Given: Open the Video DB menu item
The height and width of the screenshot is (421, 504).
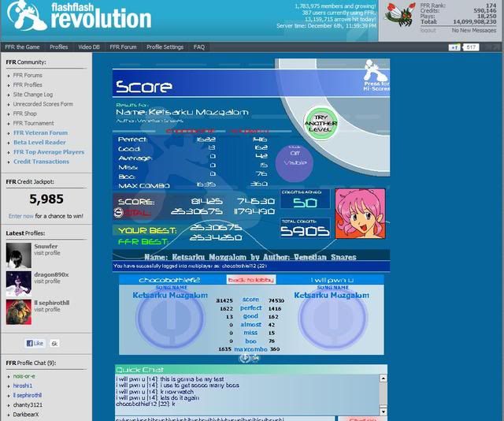Looking at the screenshot, I should [x=89, y=47].
